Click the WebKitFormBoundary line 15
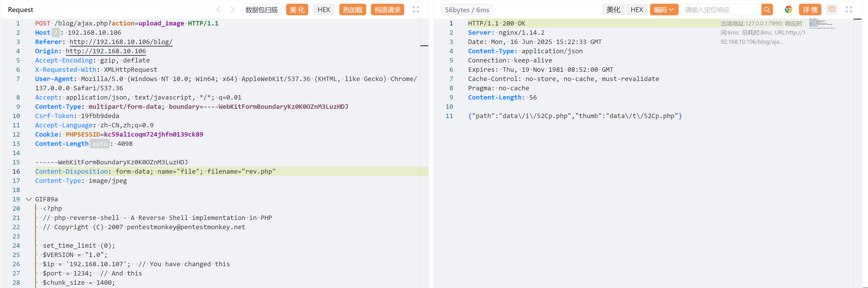 [111, 162]
